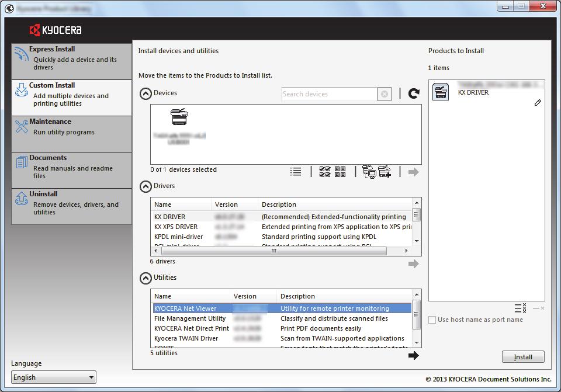Click the Documents pages icon
Viewport: 561px width, 392px height.
click(x=22, y=162)
